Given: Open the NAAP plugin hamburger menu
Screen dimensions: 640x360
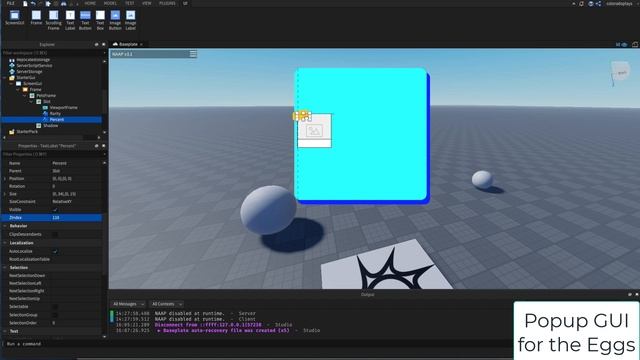Looking at the screenshot, I should click(x=193, y=54).
